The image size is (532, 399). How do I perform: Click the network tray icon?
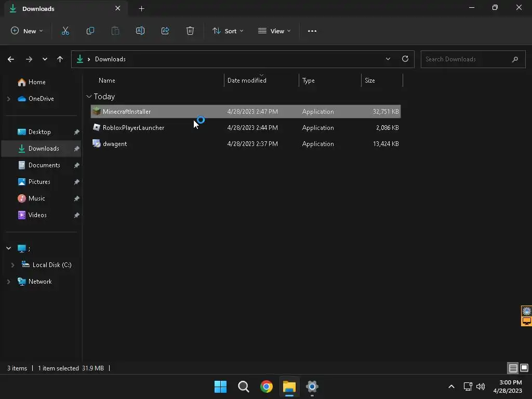pyautogui.click(x=468, y=387)
